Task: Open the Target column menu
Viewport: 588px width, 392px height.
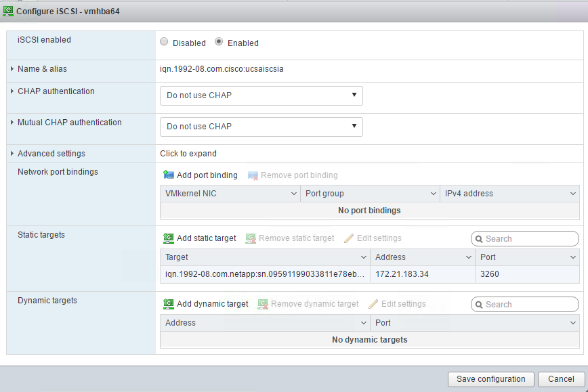Action: click(x=363, y=257)
